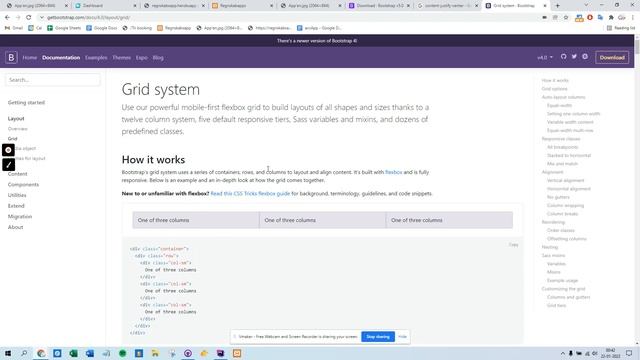Expand Migration sidebar section
Image resolution: width=640 pixels, height=360 pixels.
coord(20,216)
